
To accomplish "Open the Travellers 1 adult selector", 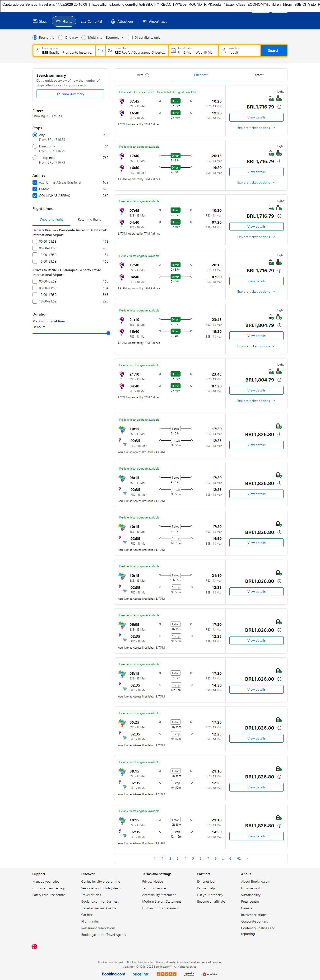I will 239,51.
